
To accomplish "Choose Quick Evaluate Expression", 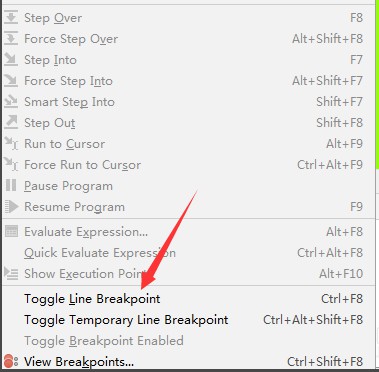I will point(188,253).
